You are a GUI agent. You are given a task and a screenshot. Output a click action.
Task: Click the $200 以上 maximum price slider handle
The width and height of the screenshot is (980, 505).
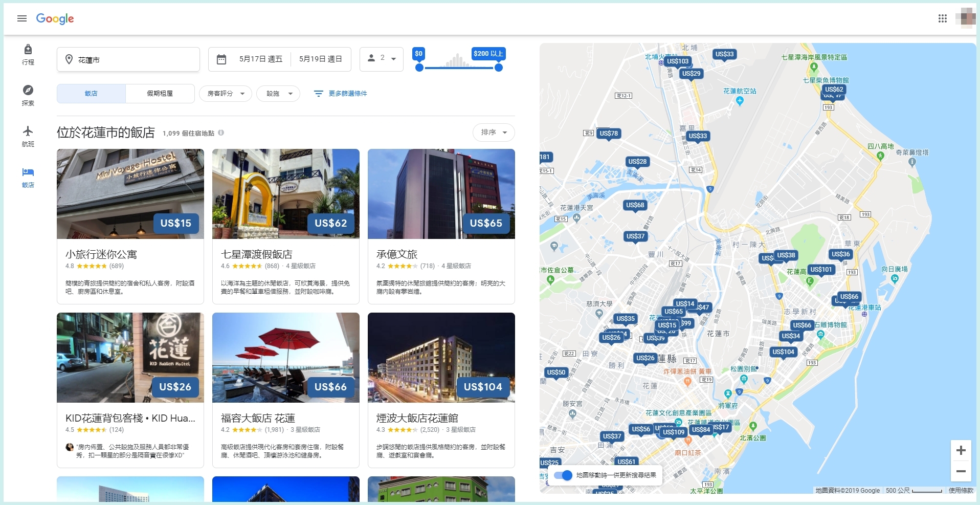[499, 68]
